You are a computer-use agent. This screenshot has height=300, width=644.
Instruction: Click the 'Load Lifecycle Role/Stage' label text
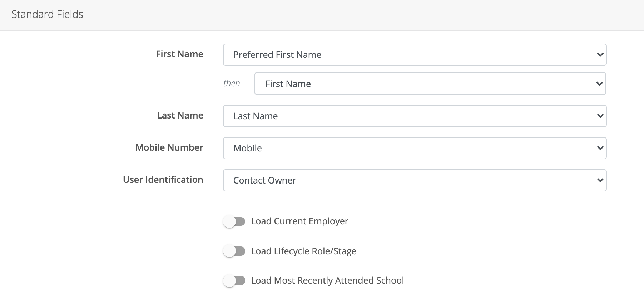pos(303,251)
